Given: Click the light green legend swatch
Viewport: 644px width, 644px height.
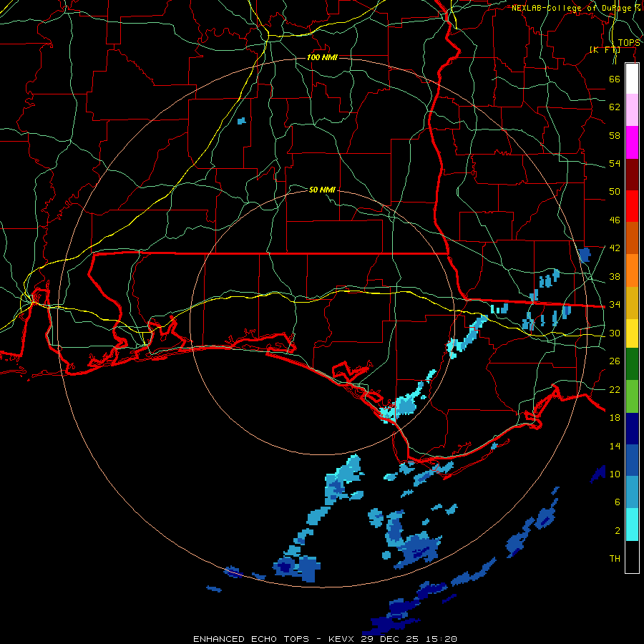Looking at the screenshot, I should tap(632, 396).
